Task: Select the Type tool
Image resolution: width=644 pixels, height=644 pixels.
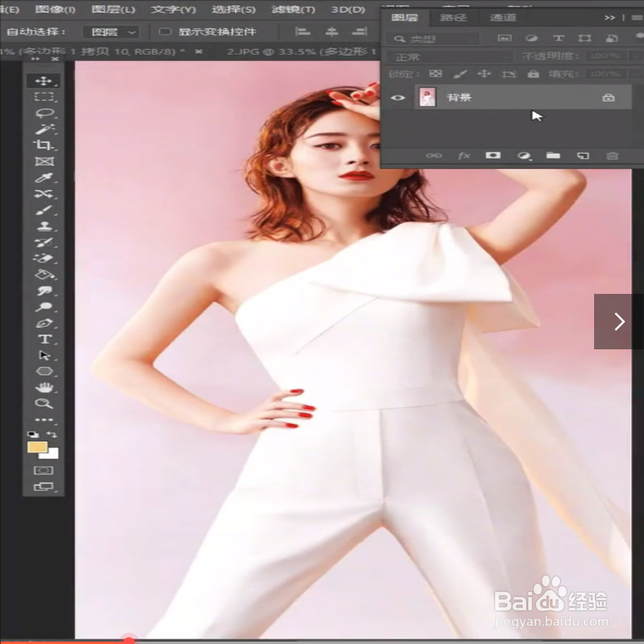Action: (x=44, y=339)
